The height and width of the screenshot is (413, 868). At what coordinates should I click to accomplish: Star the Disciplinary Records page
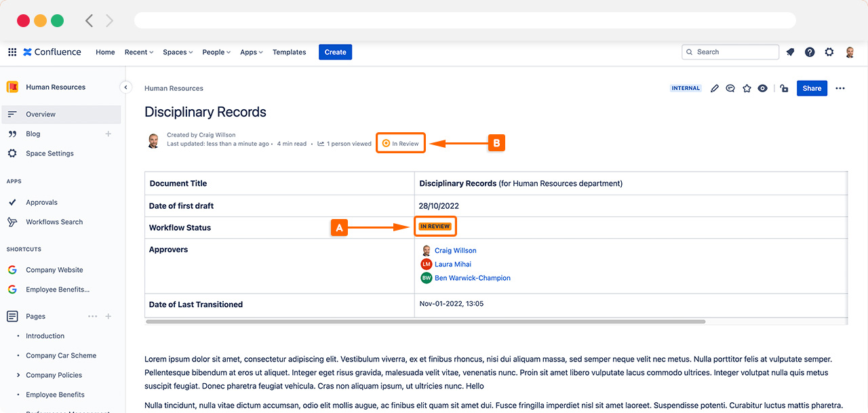[747, 88]
